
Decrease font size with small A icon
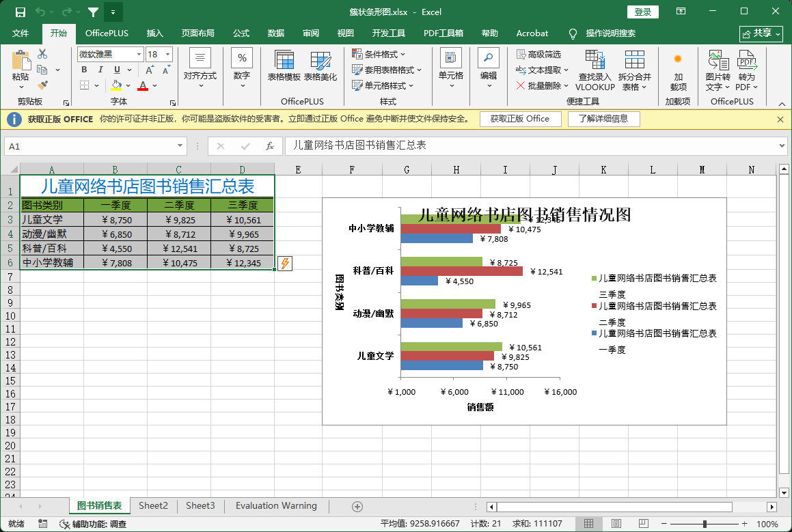point(166,70)
